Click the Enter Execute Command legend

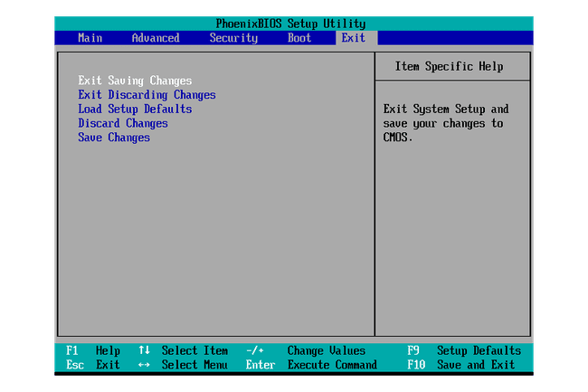click(311, 365)
